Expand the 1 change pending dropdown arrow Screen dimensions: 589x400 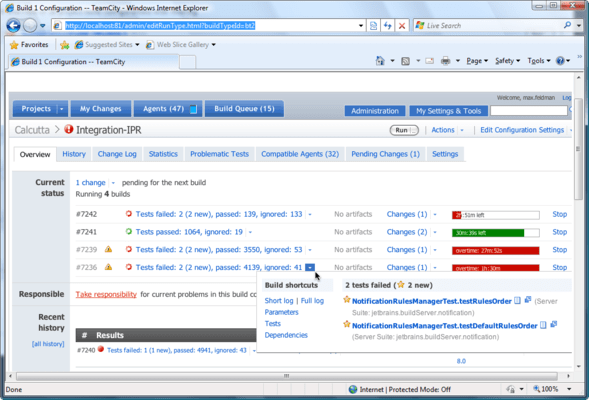click(x=113, y=183)
